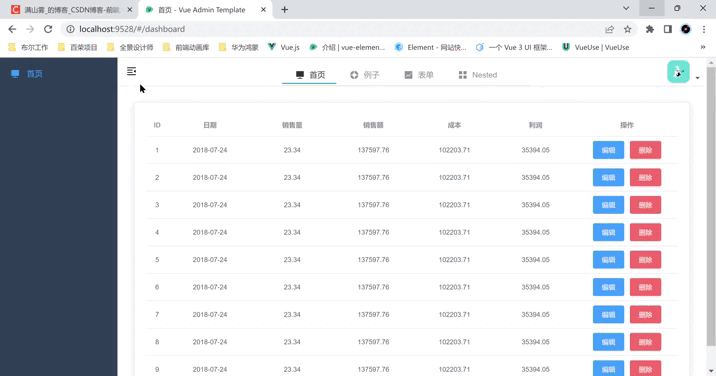
Task: Open the Chrome profile avatar
Action: coord(686,29)
